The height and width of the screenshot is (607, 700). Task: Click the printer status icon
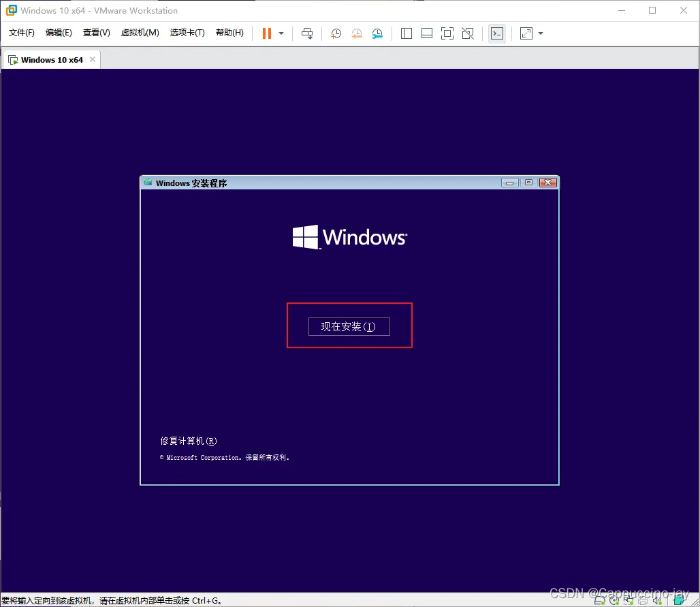[x=643, y=601]
